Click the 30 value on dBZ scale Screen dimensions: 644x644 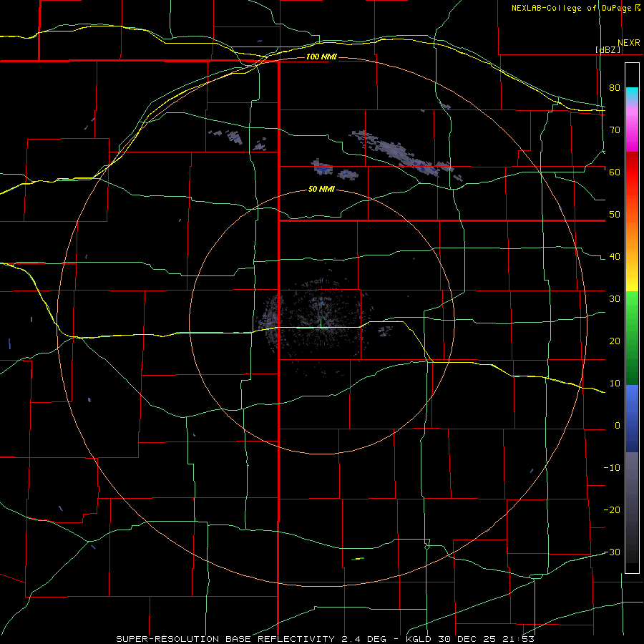pyautogui.click(x=615, y=299)
